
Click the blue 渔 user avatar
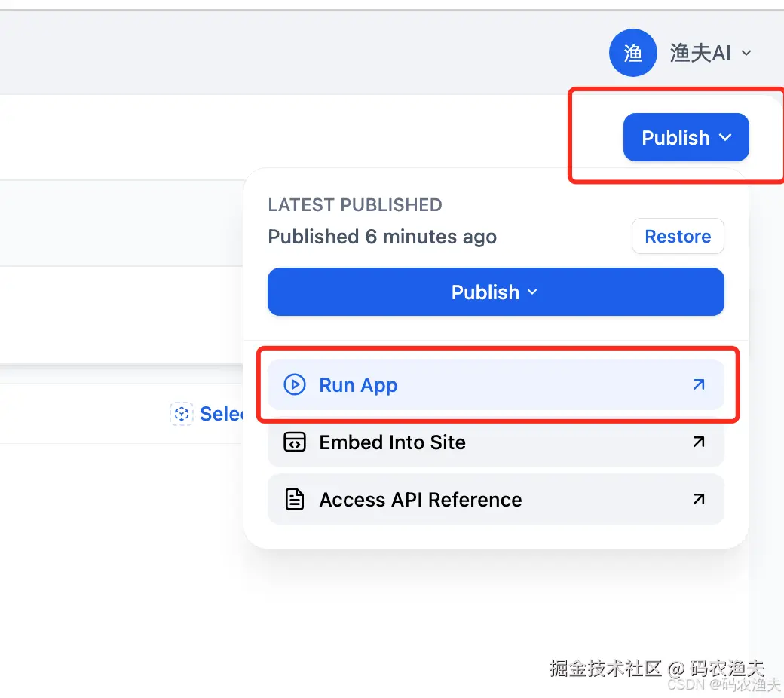632,53
